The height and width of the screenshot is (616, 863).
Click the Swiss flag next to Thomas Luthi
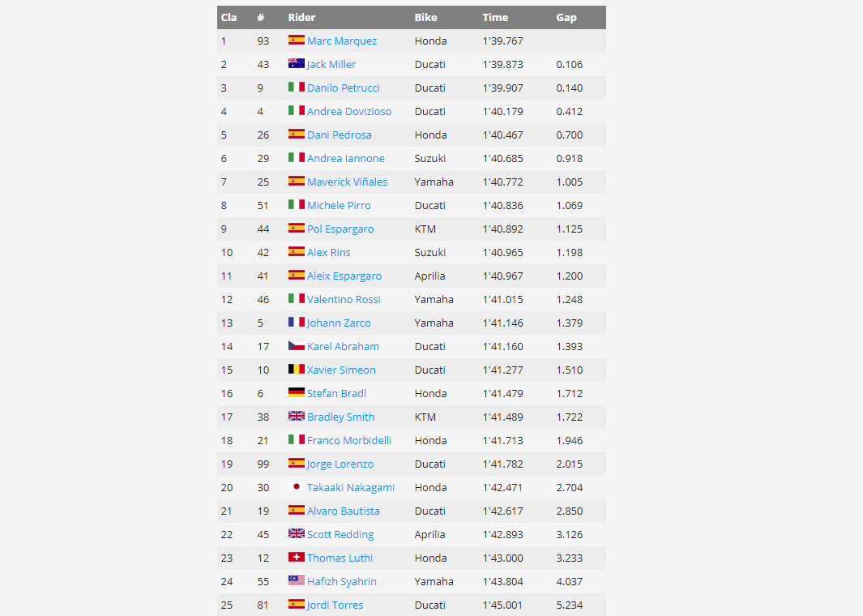(296, 557)
